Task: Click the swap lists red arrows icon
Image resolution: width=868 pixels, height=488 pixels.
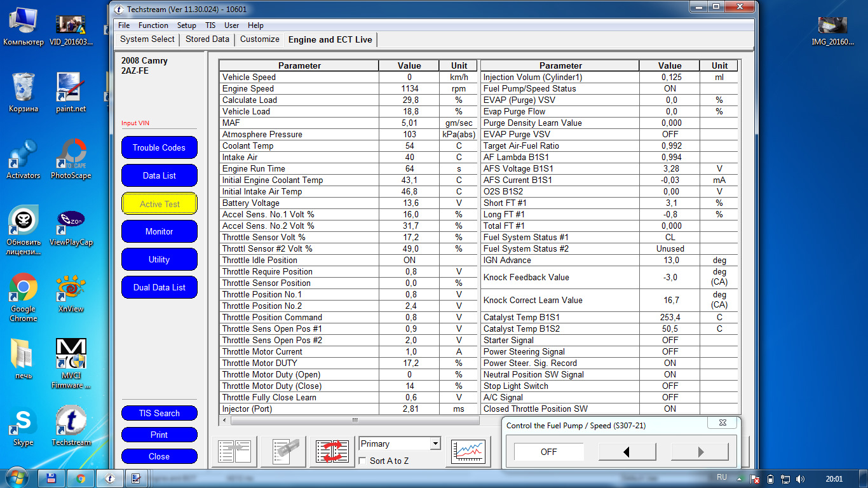Action: coord(334,452)
